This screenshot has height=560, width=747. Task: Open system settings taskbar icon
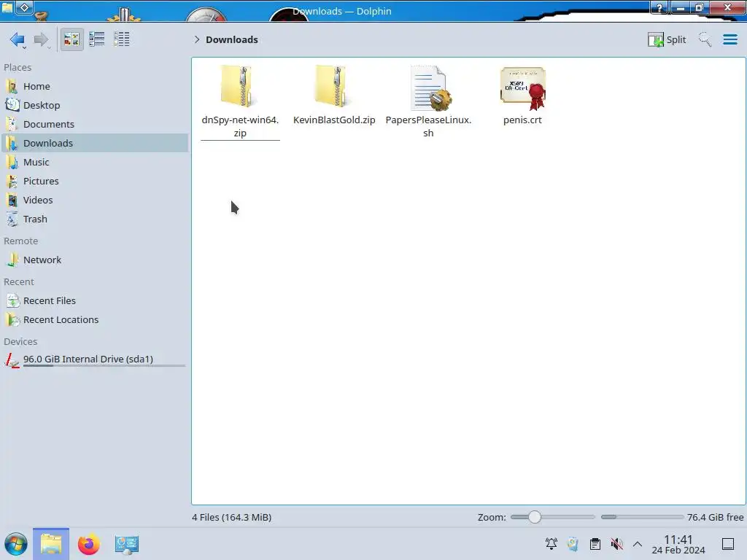click(x=126, y=544)
